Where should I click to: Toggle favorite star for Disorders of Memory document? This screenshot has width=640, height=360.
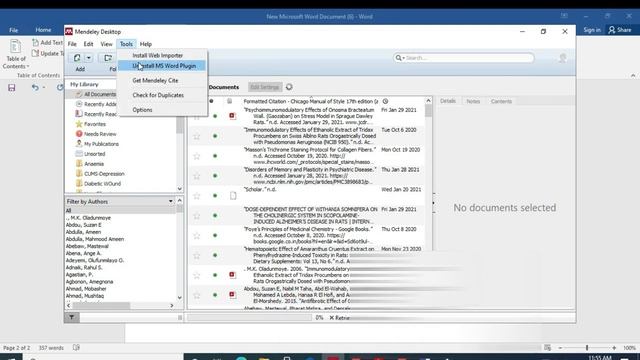(197, 176)
